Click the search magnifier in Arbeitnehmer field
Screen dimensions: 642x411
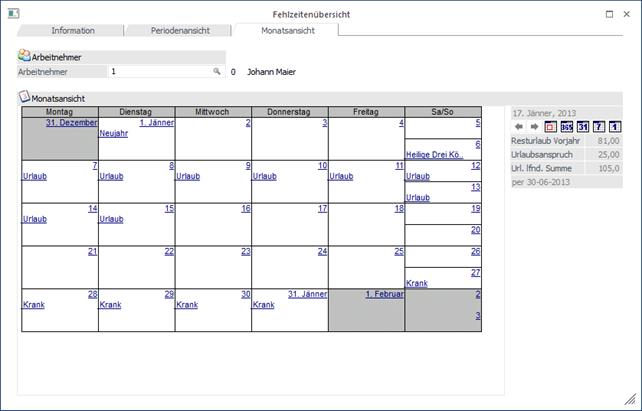(216, 72)
